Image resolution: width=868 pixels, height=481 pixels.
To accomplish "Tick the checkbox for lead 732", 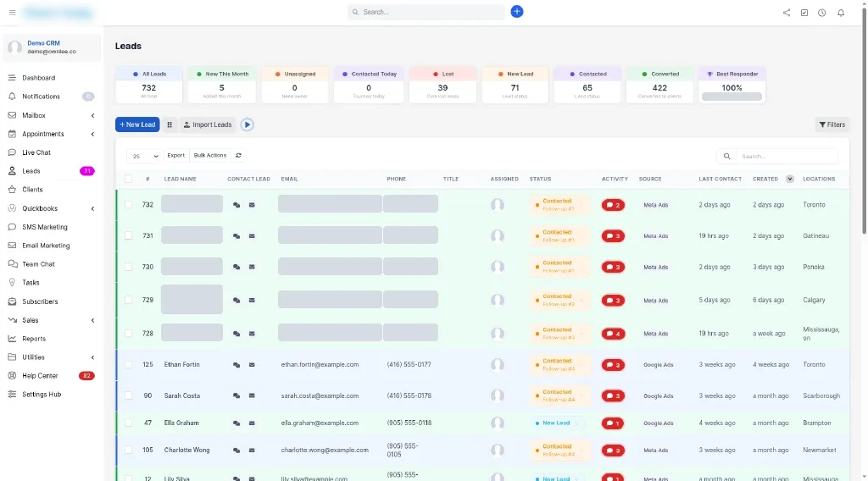I will pyautogui.click(x=129, y=205).
